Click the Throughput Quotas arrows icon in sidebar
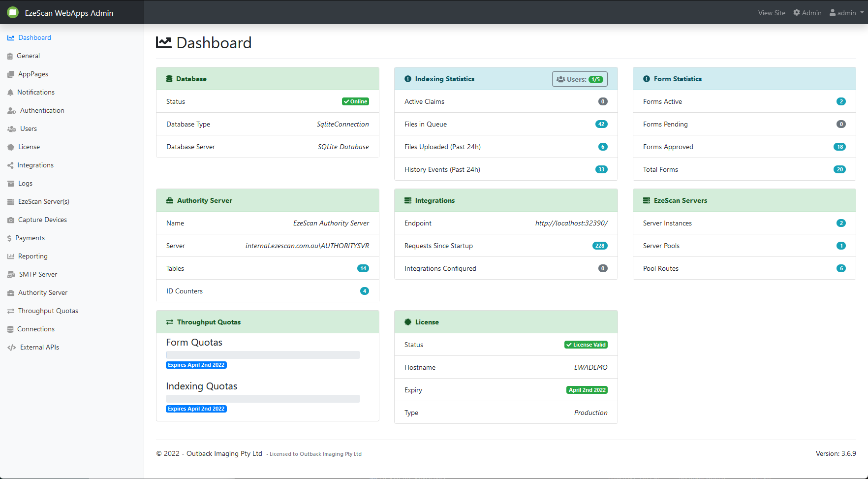 point(11,311)
